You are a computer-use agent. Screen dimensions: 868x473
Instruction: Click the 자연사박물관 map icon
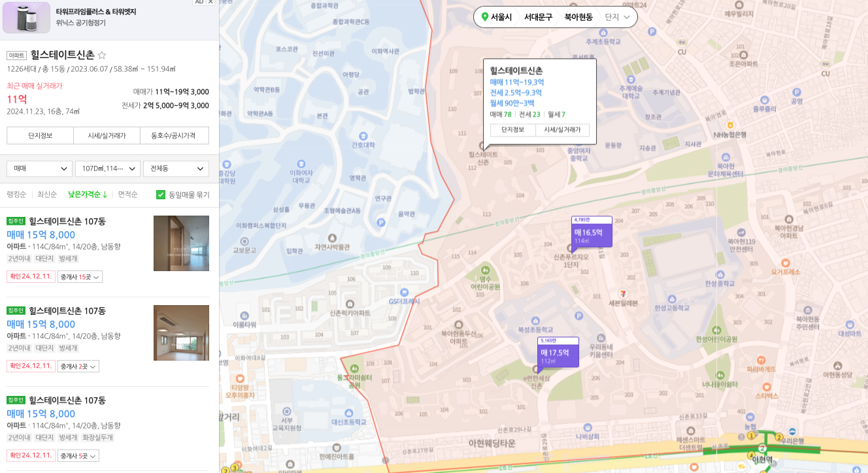point(333,238)
